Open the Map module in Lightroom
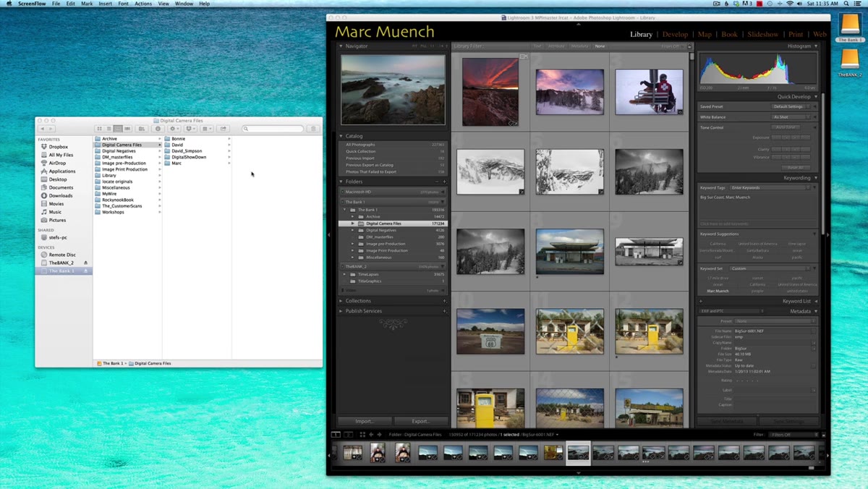 tap(705, 34)
